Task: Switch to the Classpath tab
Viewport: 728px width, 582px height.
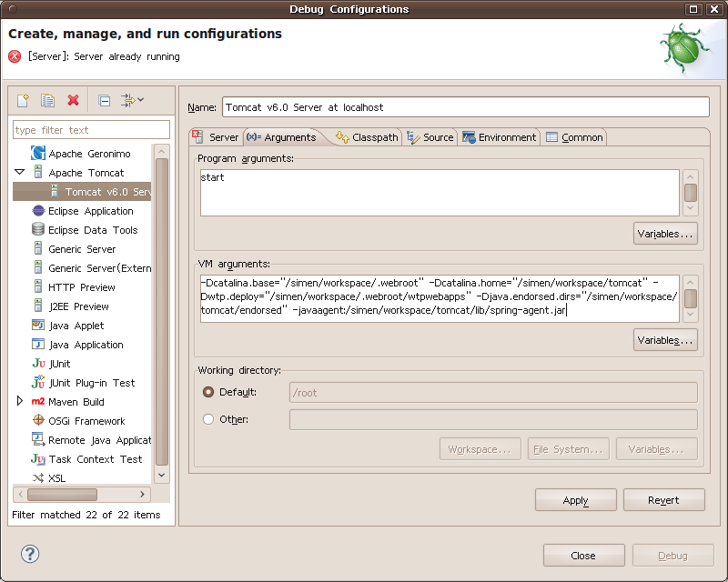Action: [369, 137]
